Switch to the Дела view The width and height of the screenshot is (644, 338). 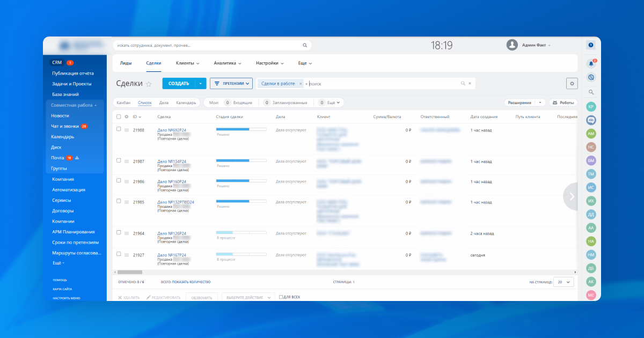pyautogui.click(x=164, y=102)
